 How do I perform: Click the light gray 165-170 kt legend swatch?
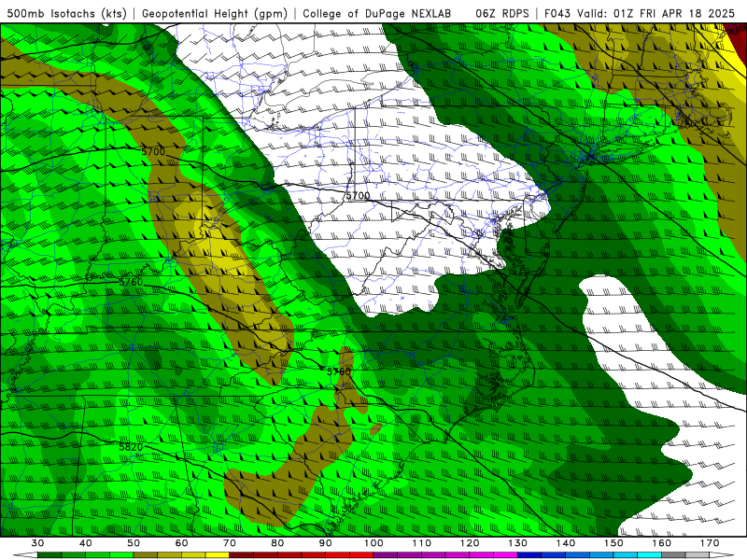[698, 555]
